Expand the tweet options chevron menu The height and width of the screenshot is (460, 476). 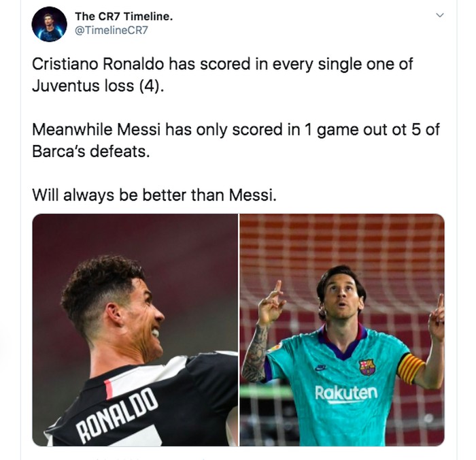pyautogui.click(x=440, y=15)
